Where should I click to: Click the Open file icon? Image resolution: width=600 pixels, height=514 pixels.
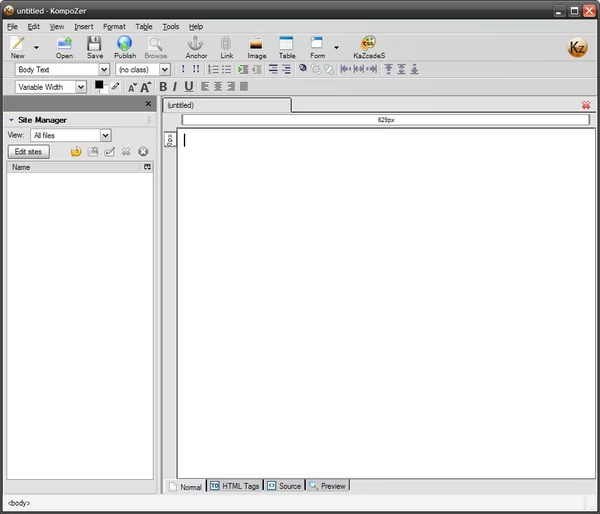point(64,44)
